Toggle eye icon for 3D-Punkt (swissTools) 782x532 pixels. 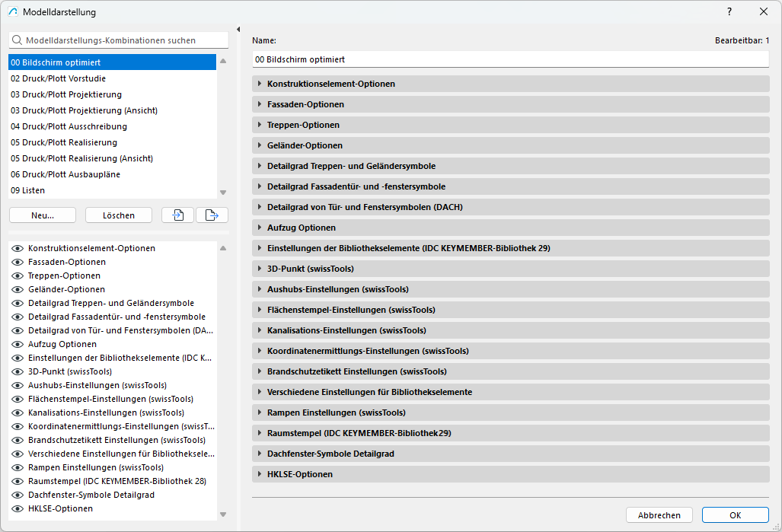tap(18, 371)
